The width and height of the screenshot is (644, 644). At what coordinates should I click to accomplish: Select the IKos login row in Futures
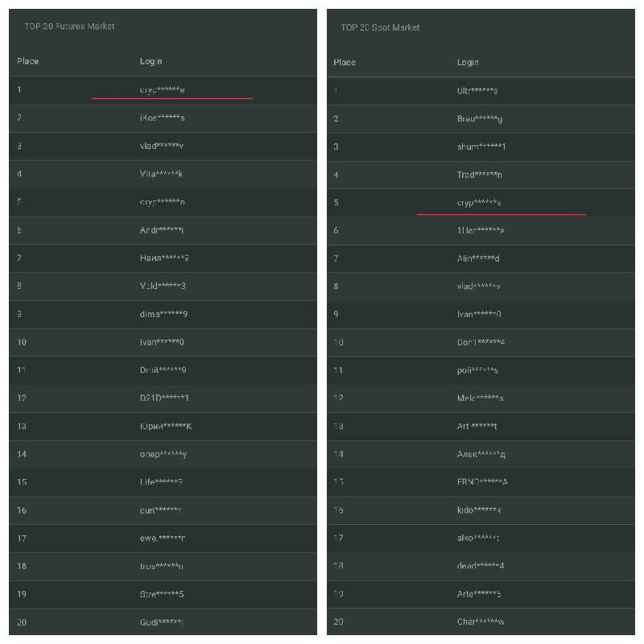tap(163, 118)
